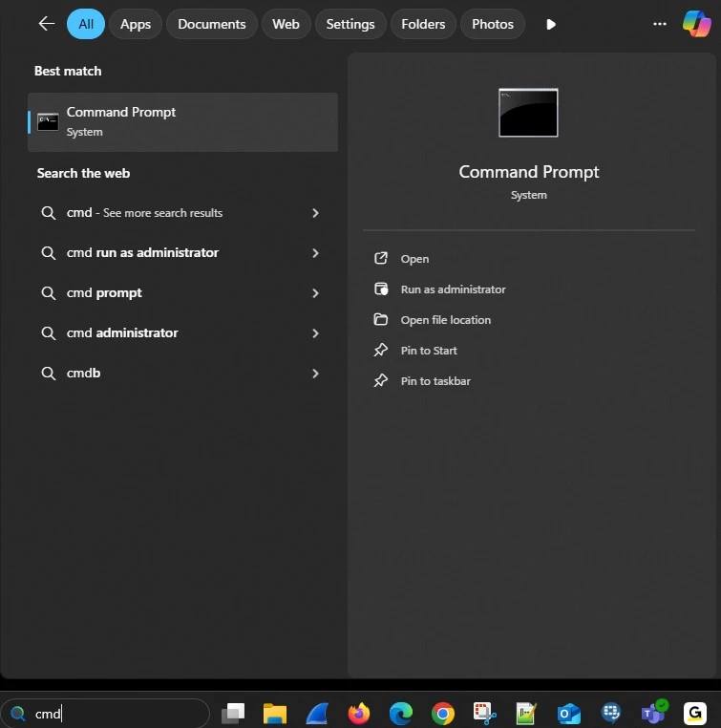Launch Google Chrome from the taskbar
This screenshot has height=728, width=721.
(x=443, y=713)
